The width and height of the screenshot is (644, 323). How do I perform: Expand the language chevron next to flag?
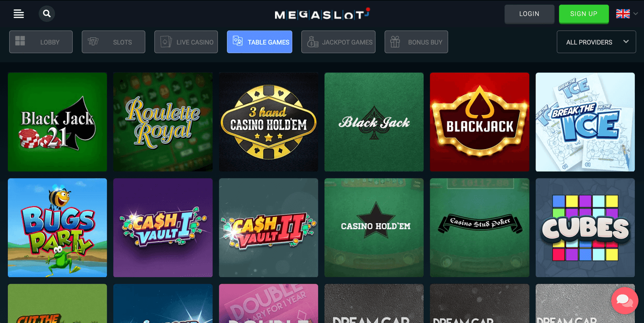point(636,14)
